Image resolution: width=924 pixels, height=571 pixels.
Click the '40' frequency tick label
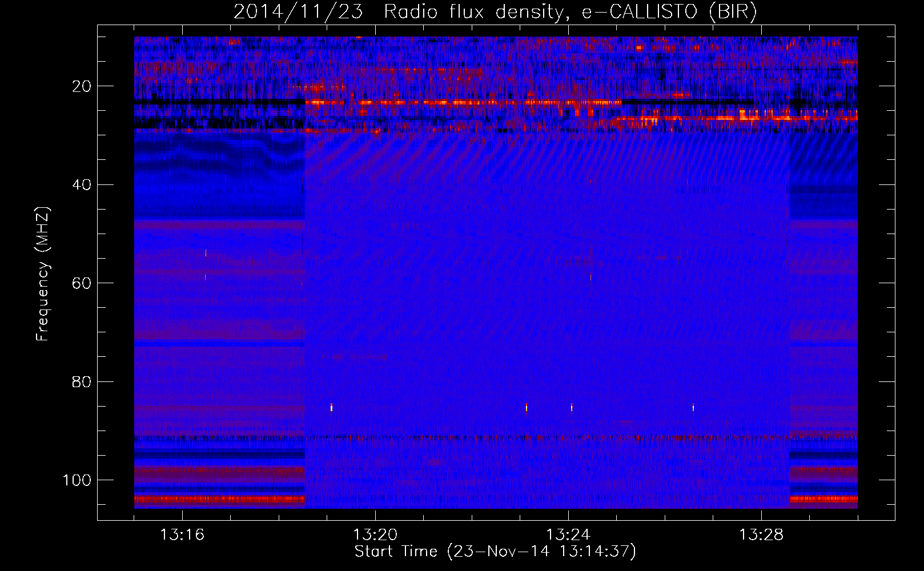click(82, 185)
